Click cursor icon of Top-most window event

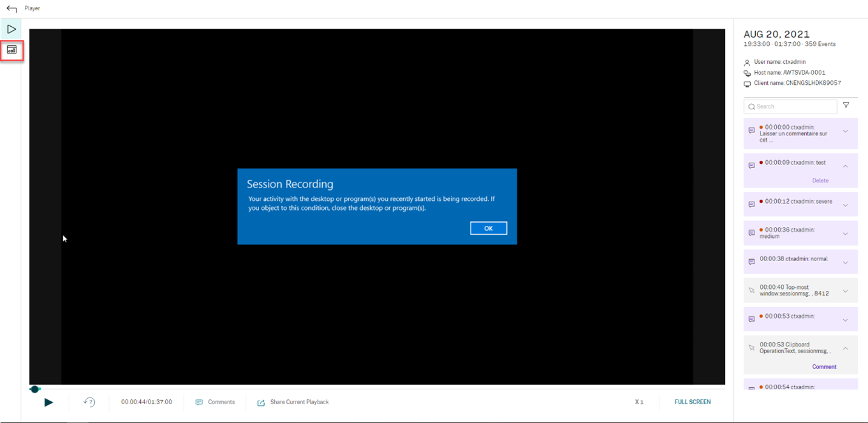[x=751, y=291]
